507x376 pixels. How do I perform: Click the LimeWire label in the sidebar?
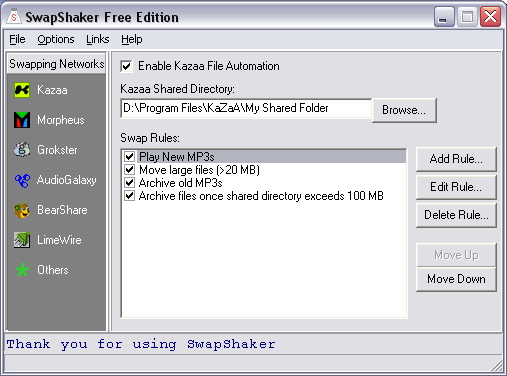pos(59,240)
